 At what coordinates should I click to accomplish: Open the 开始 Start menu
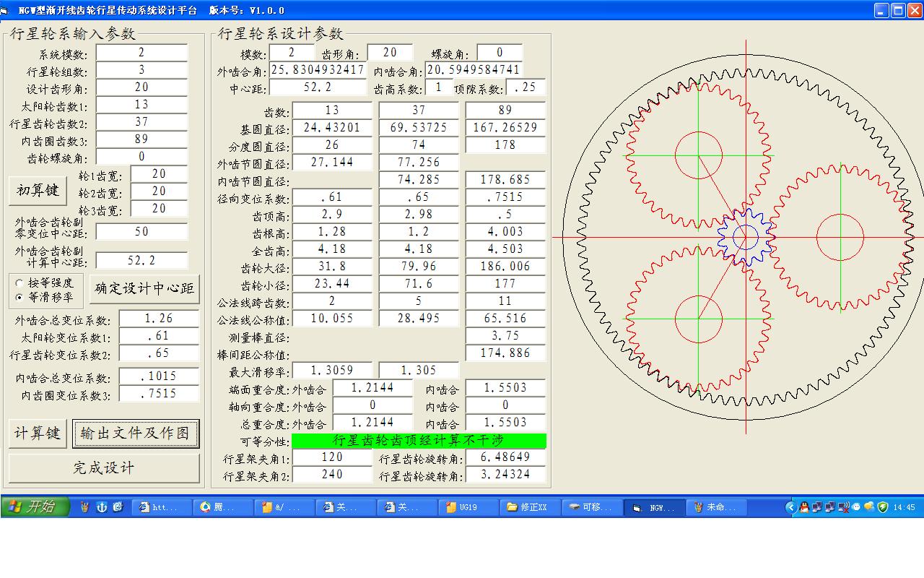tap(35, 507)
